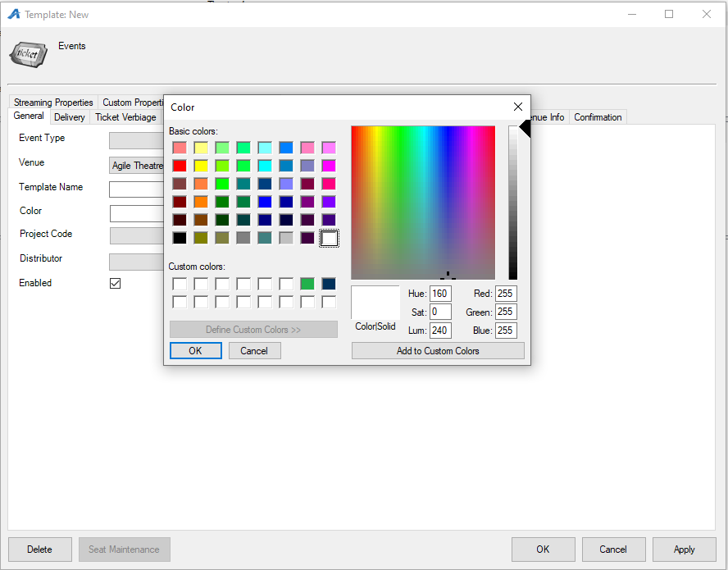
Task: Click Cancel in the Color dialog
Action: click(x=254, y=351)
